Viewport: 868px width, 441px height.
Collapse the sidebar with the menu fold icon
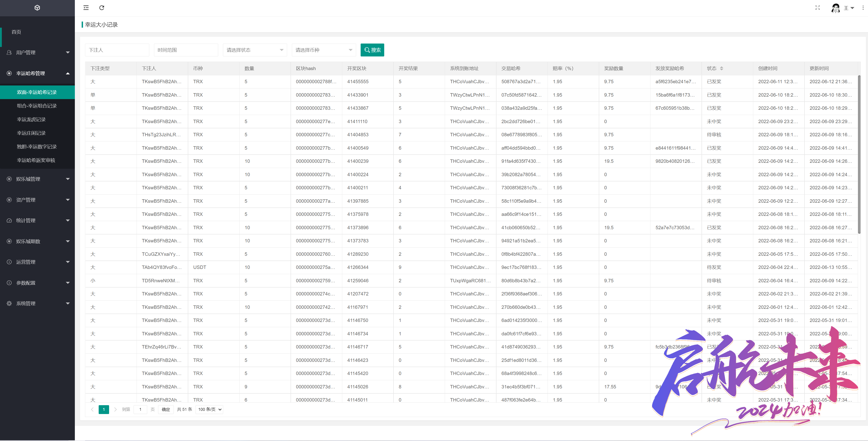[x=86, y=8]
